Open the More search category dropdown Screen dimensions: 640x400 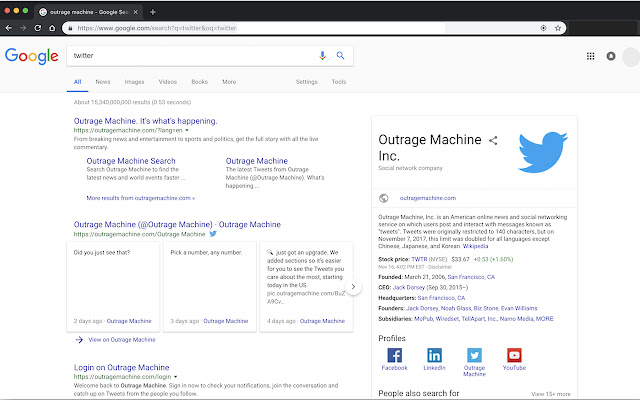(x=229, y=82)
